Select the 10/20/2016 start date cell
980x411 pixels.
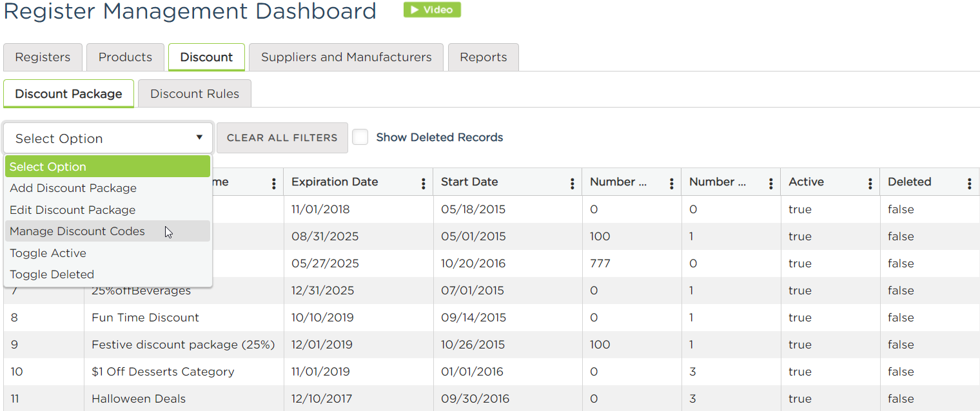pyautogui.click(x=507, y=263)
